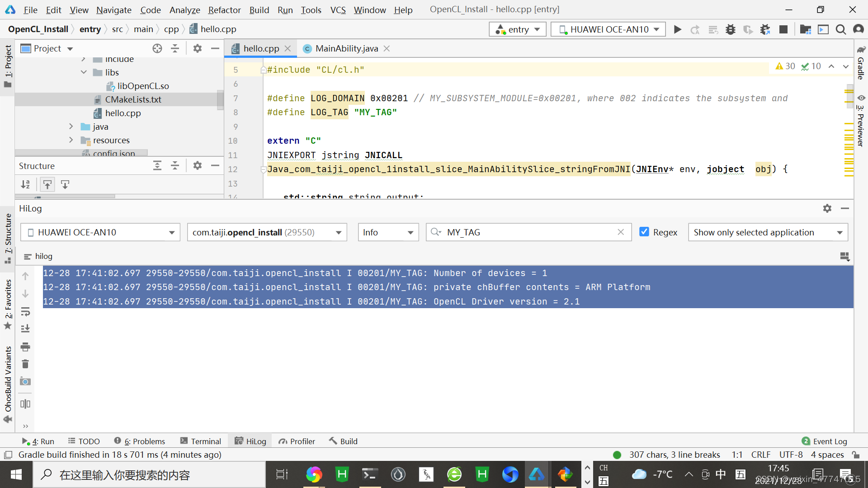
Task: Open the File menu
Action: (31, 9)
